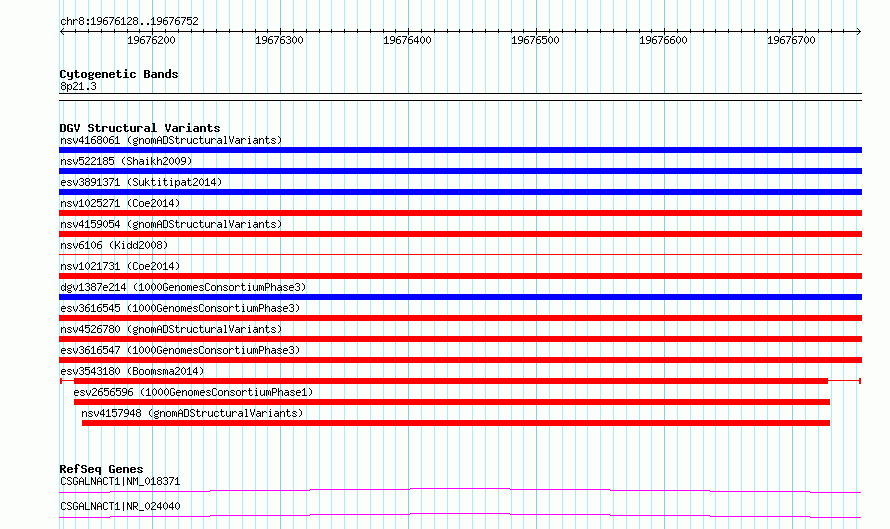Click the Cytogenetic Bands track title

119,74
